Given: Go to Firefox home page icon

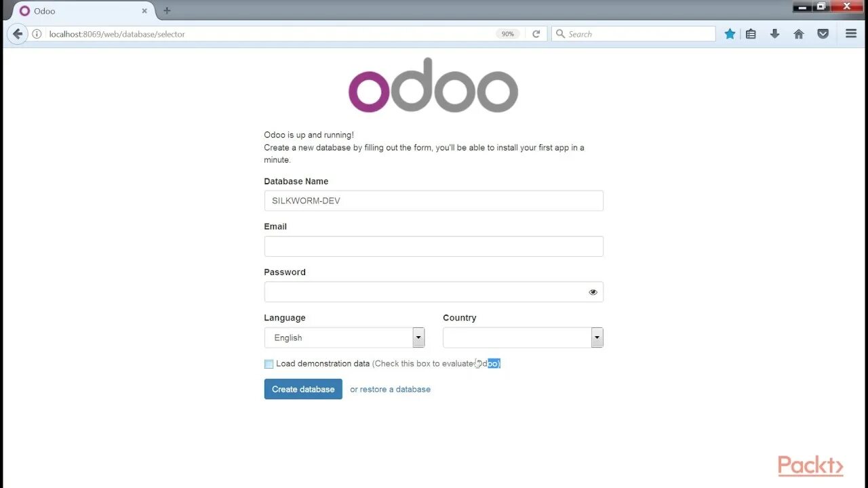Looking at the screenshot, I should 799,34.
